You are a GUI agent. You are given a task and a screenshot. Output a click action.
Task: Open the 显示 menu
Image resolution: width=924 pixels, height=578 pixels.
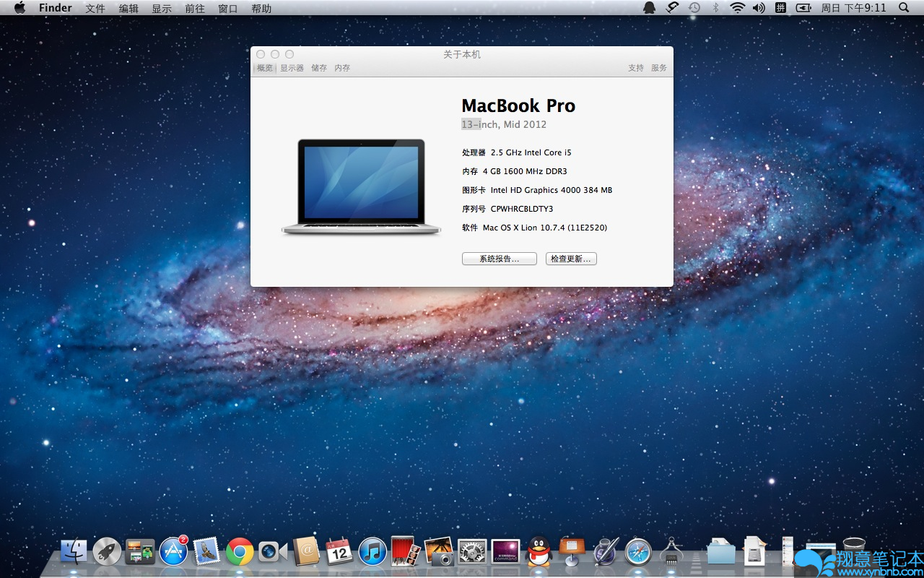[x=162, y=9]
